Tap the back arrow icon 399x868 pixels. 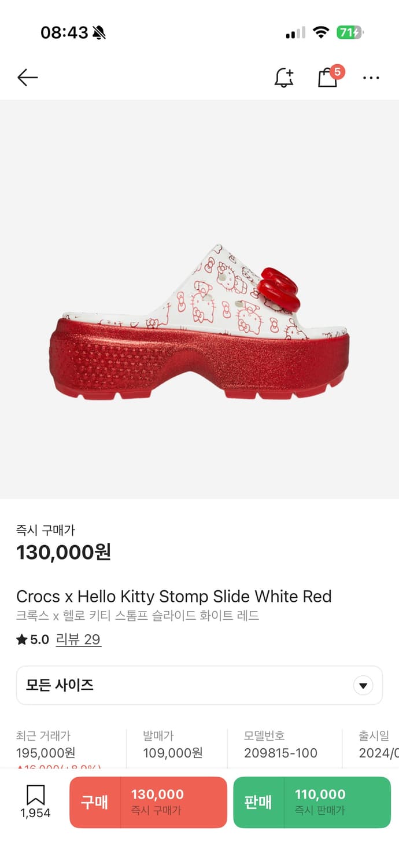(x=27, y=78)
